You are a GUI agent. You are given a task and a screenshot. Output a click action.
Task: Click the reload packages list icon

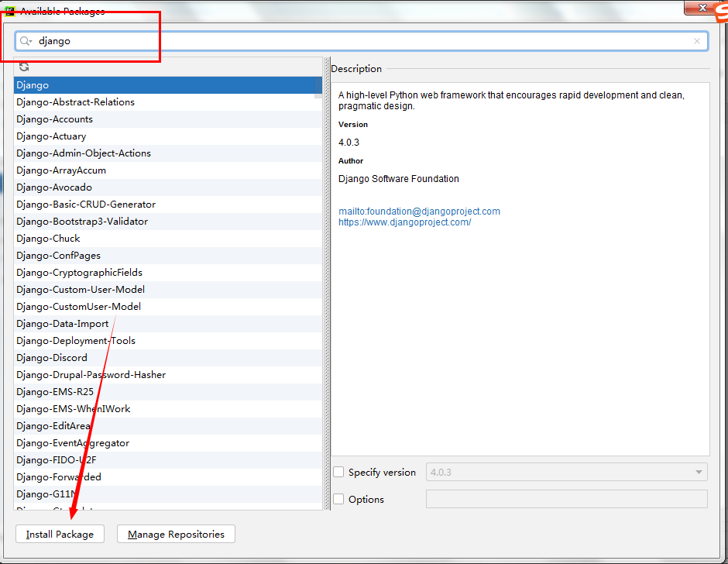(24, 67)
